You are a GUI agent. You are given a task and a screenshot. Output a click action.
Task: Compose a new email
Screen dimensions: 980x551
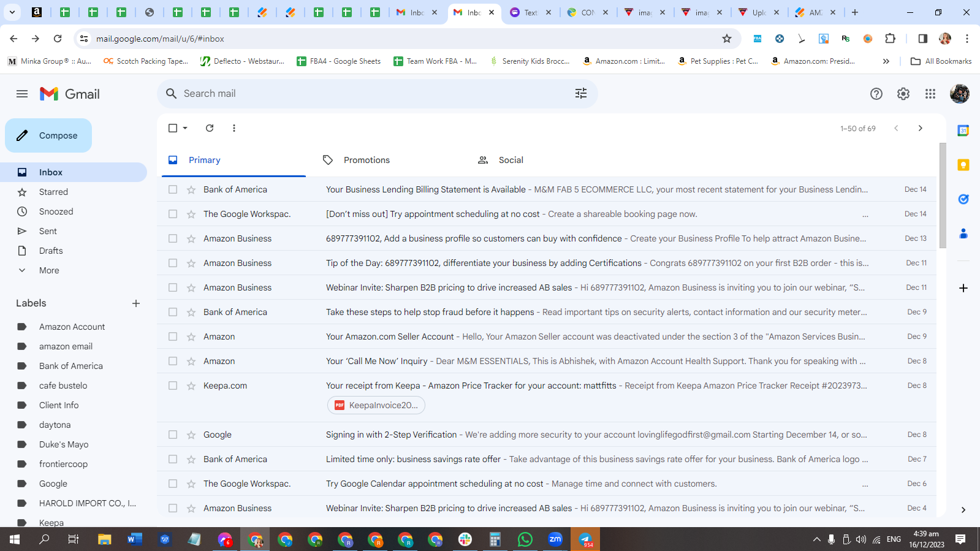[48, 135]
